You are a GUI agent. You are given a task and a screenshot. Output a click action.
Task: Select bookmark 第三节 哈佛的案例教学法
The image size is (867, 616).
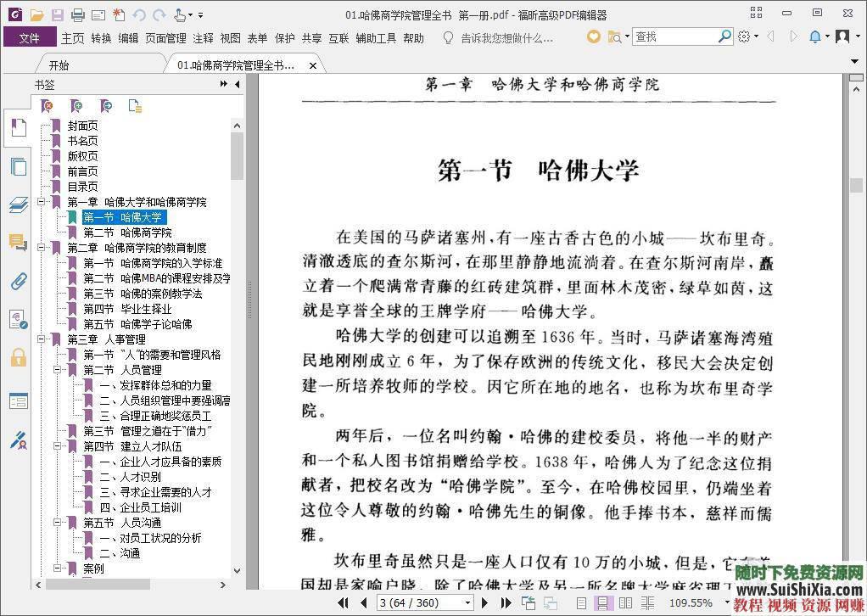143,294
